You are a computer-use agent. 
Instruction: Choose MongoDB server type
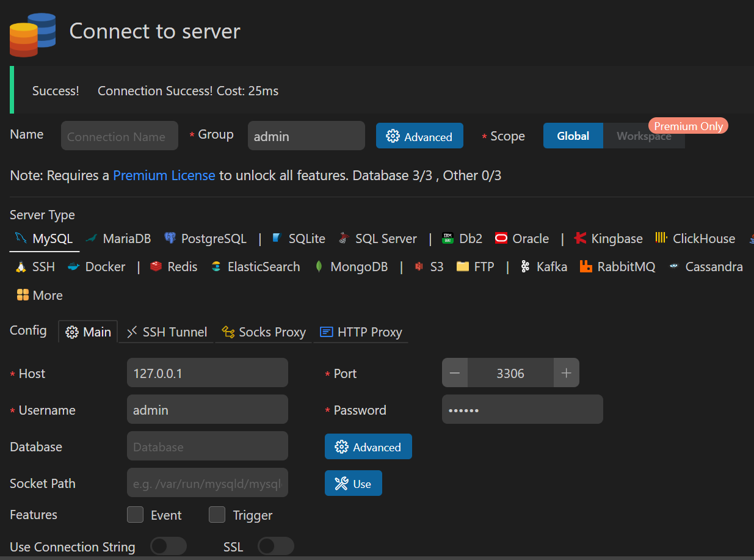[350, 267]
